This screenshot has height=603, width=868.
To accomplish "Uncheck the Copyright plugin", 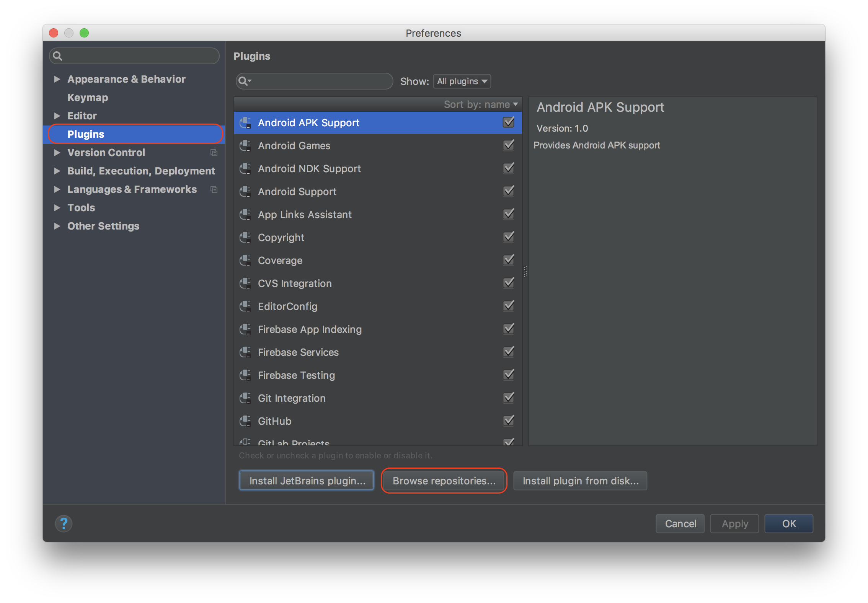I will coord(509,237).
